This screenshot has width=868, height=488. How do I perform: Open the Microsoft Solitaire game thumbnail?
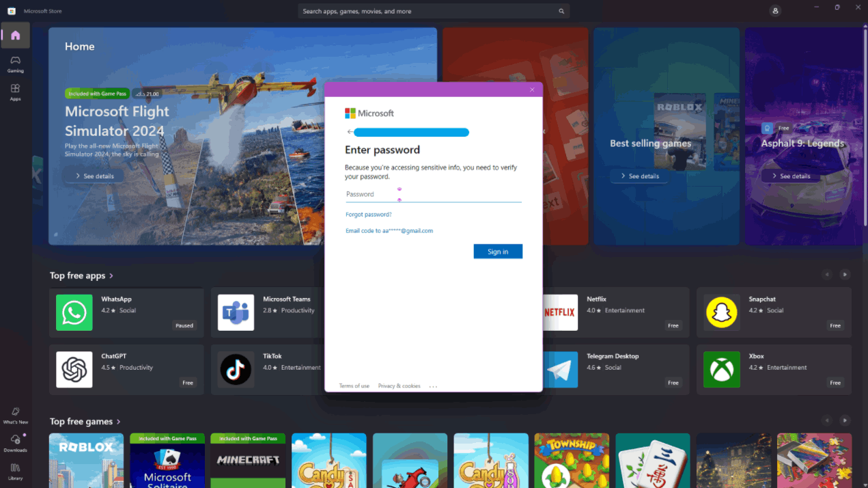[167, 460]
